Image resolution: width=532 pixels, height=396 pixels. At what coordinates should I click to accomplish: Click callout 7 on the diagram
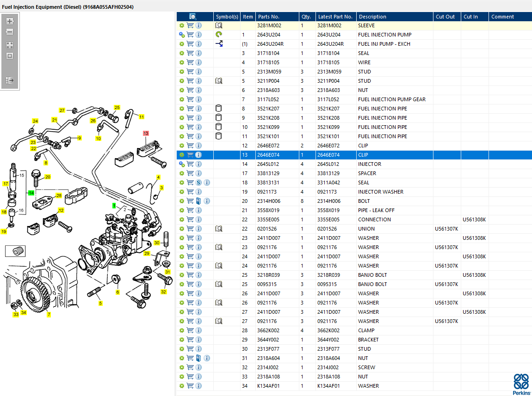(x=49, y=315)
